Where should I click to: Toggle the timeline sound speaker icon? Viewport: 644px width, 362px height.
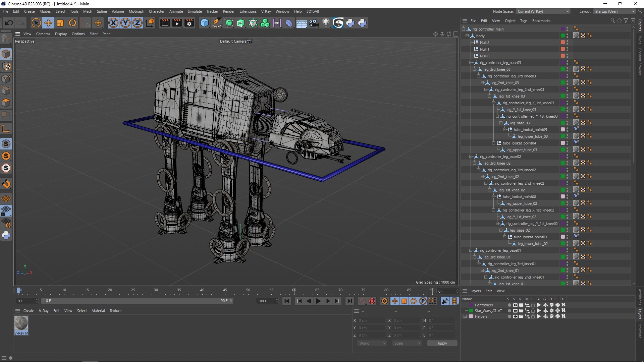(x=445, y=301)
